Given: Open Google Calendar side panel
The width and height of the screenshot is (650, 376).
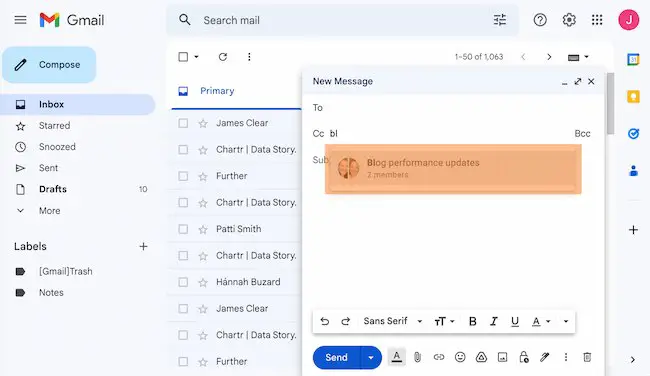Looking at the screenshot, I should tap(633, 60).
